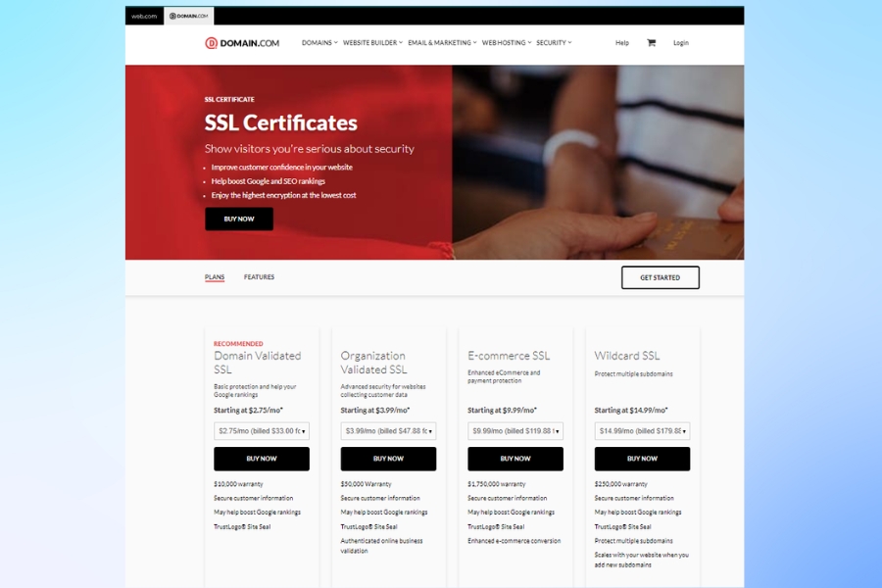882x588 pixels.
Task: Click Starting at $3.99/mo text
Action: [x=375, y=411]
